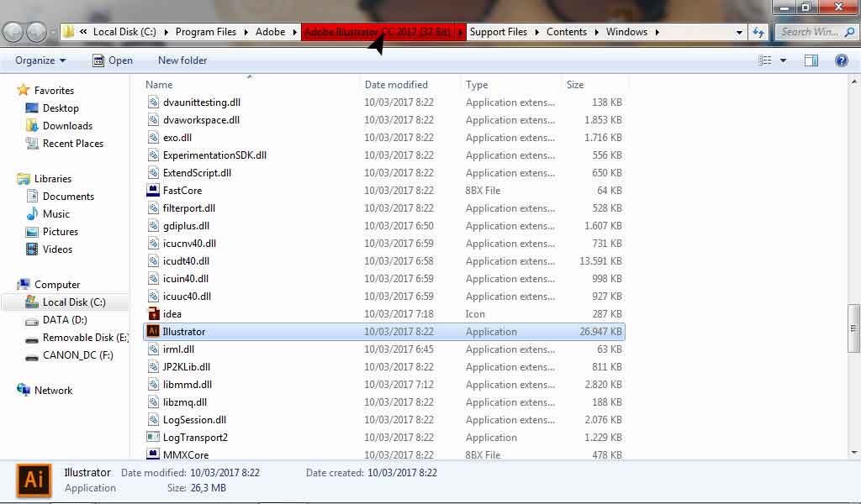861x504 pixels.
Task: Click the file list vertical scrollbar thumb
Action: pyautogui.click(x=853, y=328)
